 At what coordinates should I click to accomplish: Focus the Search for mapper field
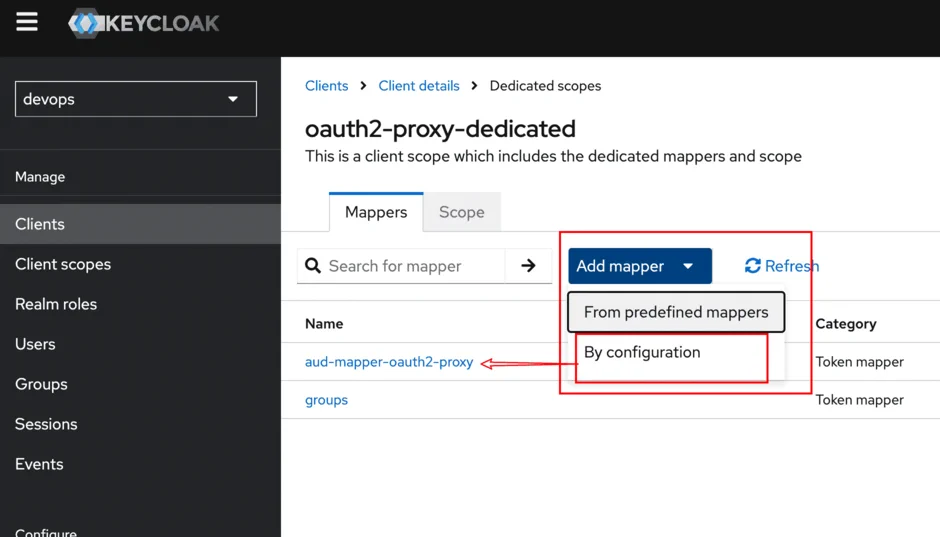pyautogui.click(x=412, y=266)
